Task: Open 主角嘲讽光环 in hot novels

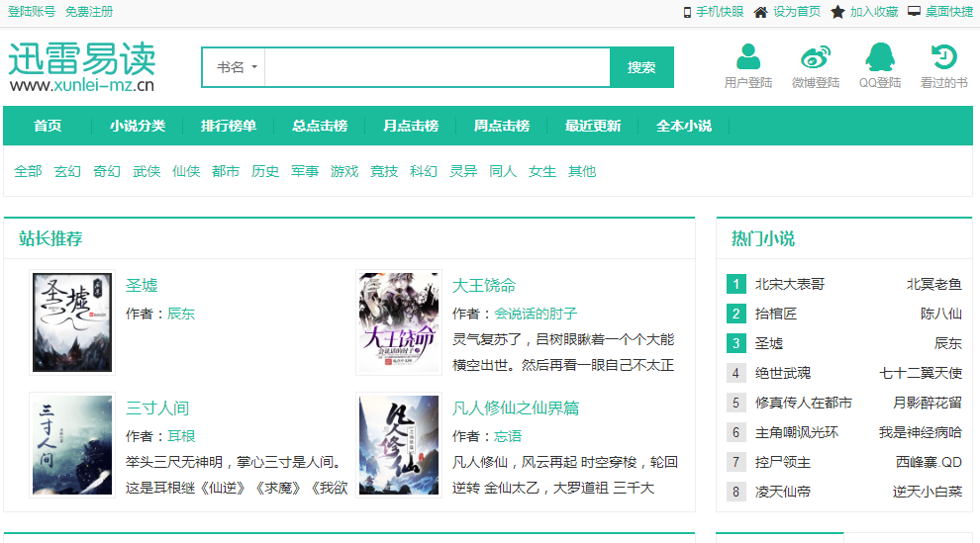Action: click(x=797, y=432)
